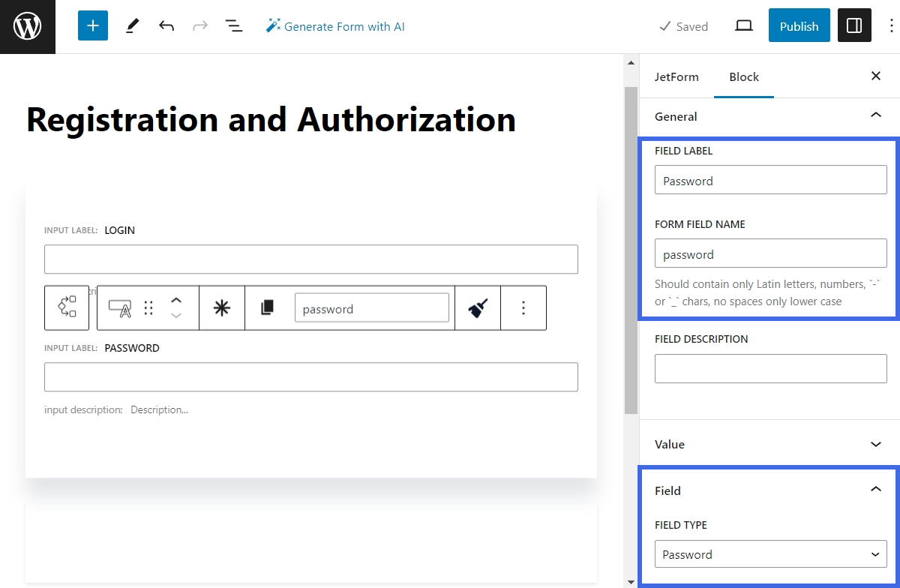Switch to the JetForm tab

(x=676, y=76)
